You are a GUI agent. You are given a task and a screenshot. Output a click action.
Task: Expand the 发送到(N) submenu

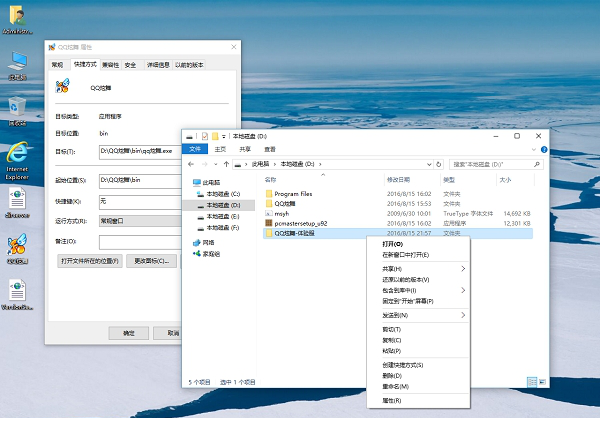(x=463, y=315)
